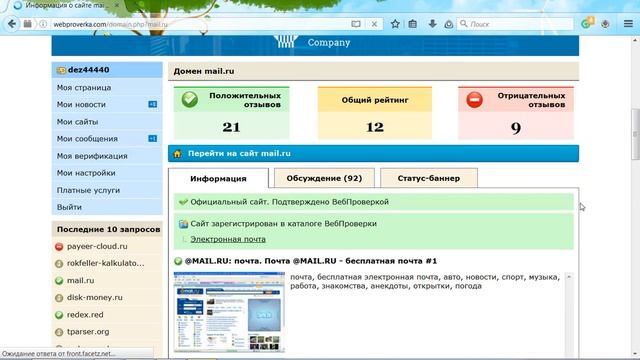Switch to the Информация tab
This screenshot has height=360, width=640.
tap(218, 178)
